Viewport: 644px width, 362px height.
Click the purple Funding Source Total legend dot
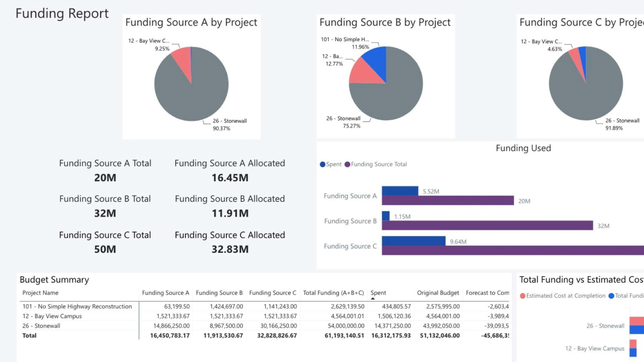(x=347, y=164)
